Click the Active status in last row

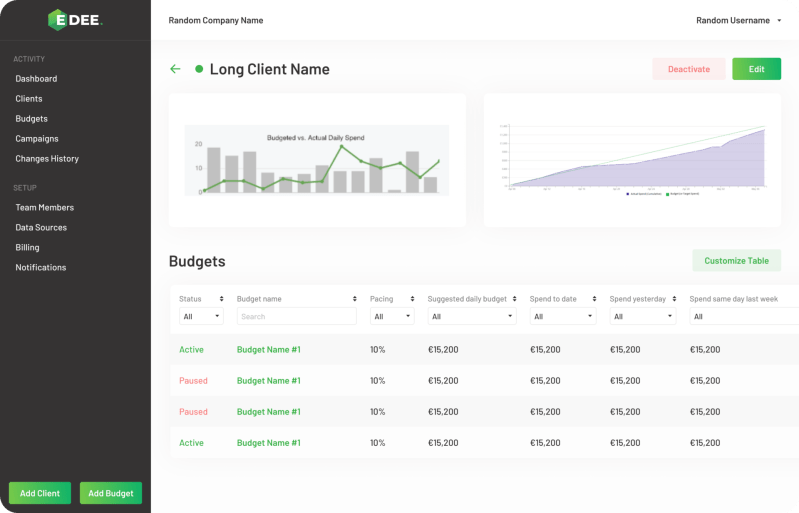point(191,443)
